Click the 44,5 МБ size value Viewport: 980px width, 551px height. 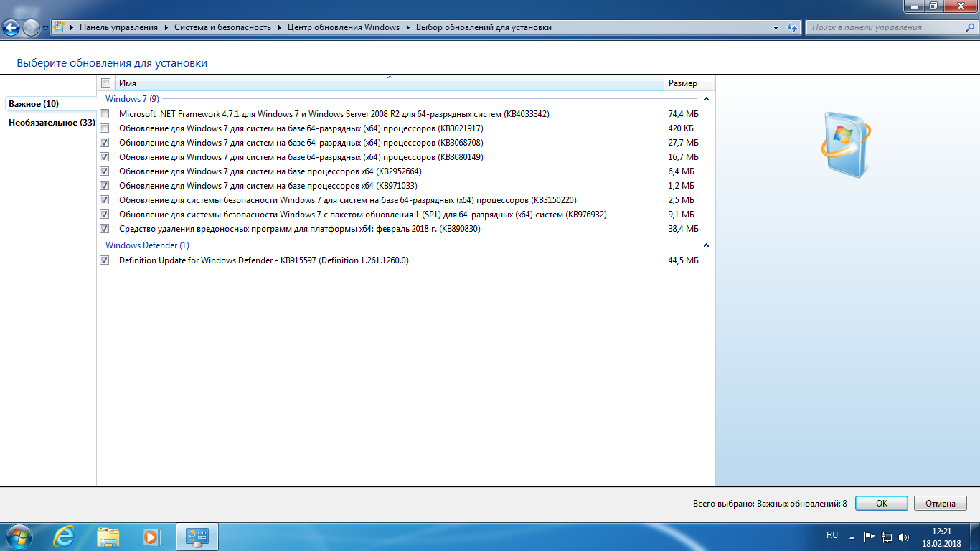click(683, 260)
